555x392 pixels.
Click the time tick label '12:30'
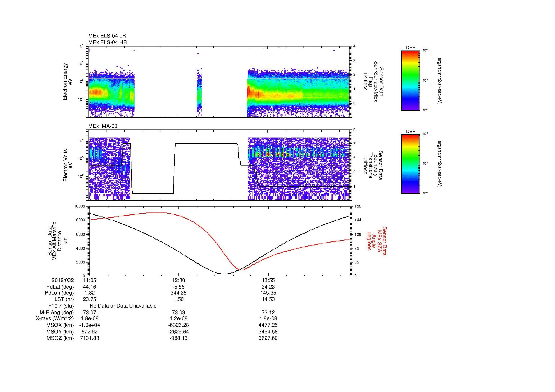tap(178, 280)
